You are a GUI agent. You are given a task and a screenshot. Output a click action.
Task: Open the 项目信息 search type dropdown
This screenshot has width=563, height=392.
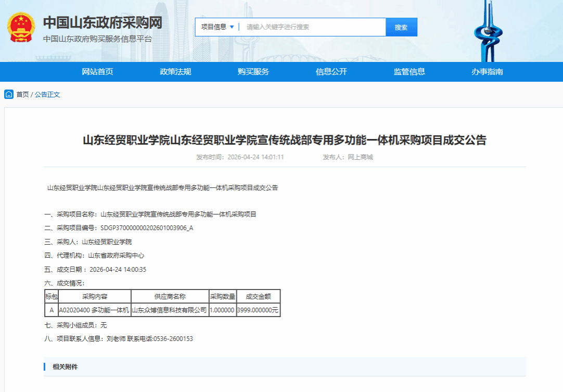click(x=217, y=27)
